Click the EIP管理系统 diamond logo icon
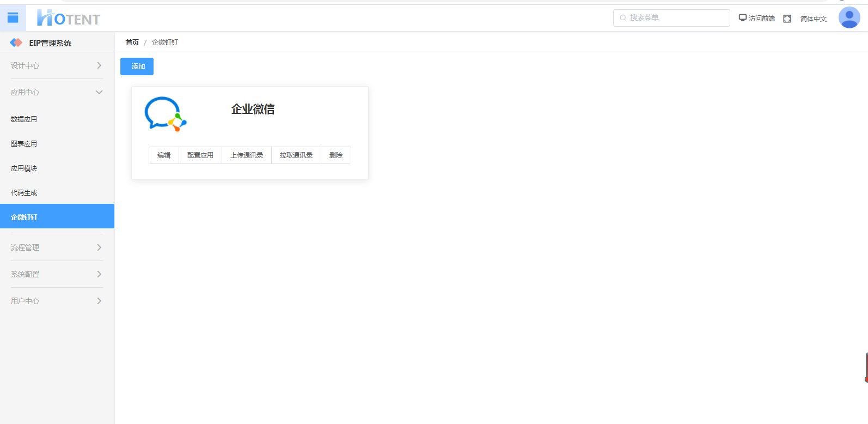Viewport: 868px width, 424px height. click(x=16, y=43)
